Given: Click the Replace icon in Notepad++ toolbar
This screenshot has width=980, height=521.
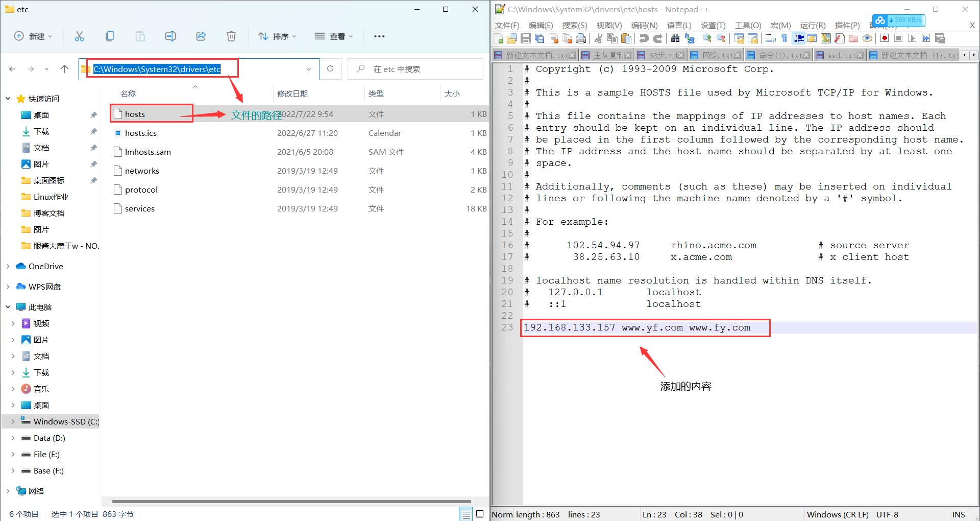Looking at the screenshot, I should pos(690,39).
